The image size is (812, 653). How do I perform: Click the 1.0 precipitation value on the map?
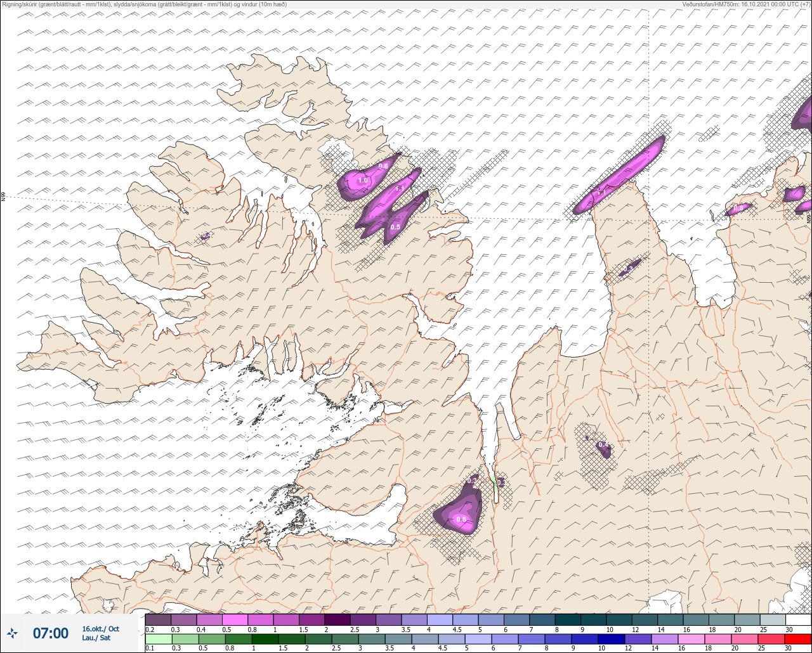click(x=363, y=181)
